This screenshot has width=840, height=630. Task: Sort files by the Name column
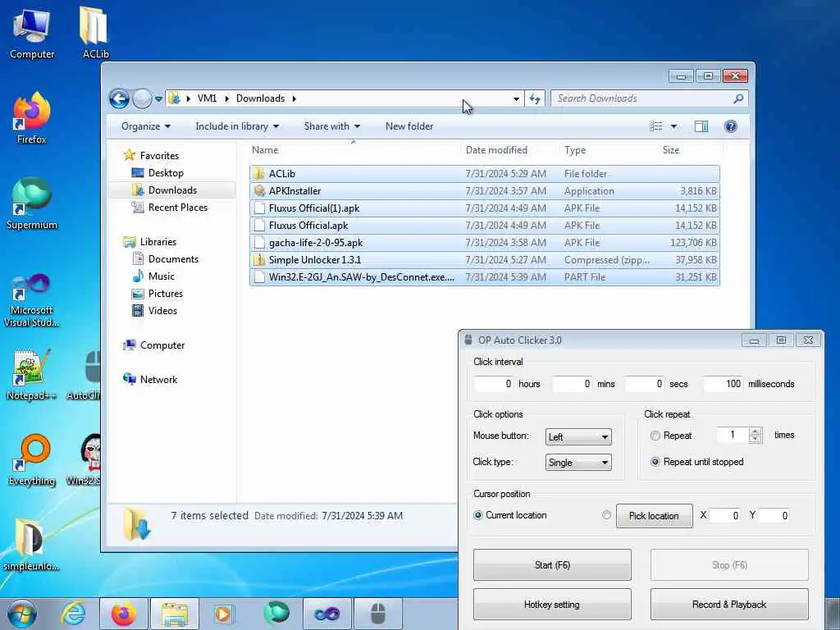tap(354, 150)
